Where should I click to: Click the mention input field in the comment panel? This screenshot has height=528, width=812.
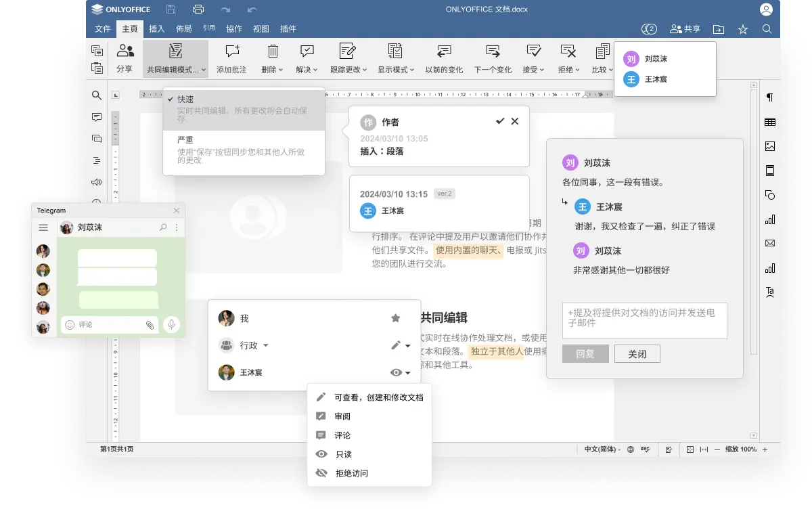tap(644, 320)
